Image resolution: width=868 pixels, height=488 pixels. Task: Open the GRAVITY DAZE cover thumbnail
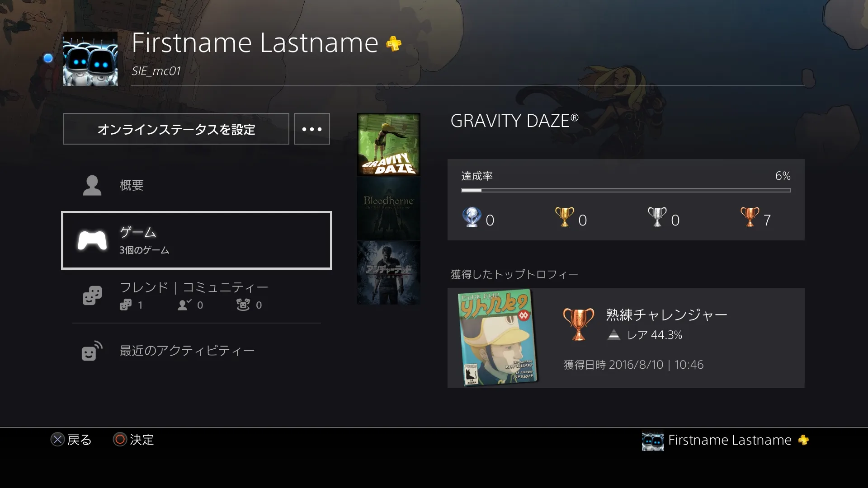coord(388,145)
